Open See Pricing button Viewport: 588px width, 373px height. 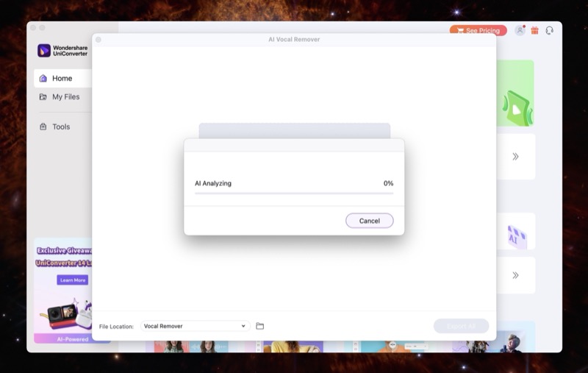[478, 30]
